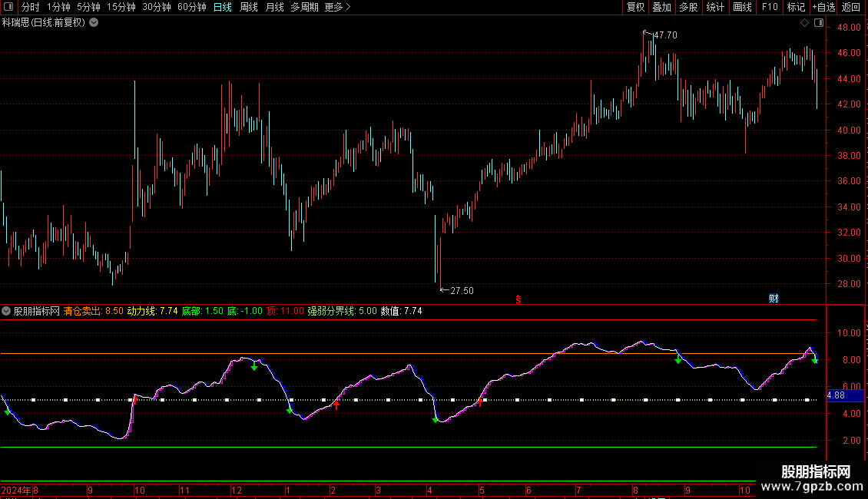Click the green down arrow signal in December

click(x=254, y=367)
